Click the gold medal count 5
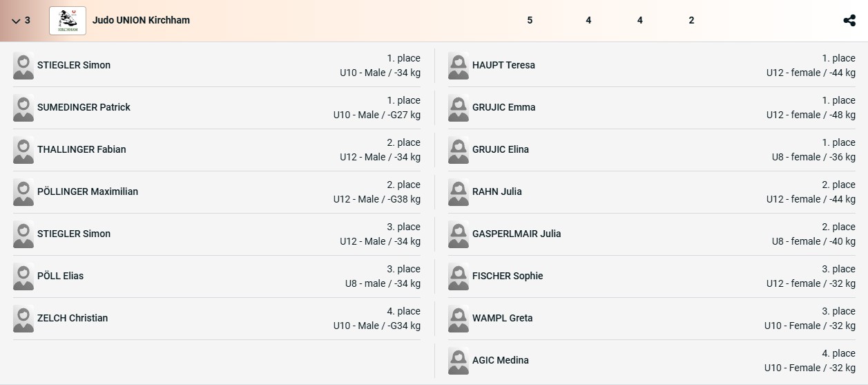 (x=530, y=21)
